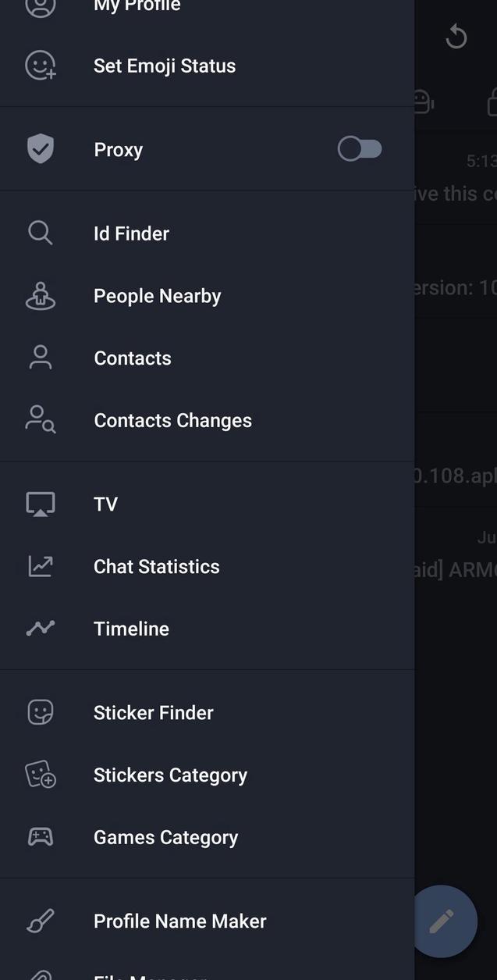Select the TV cast icon
Viewport: 497px width, 980px height.
40,503
